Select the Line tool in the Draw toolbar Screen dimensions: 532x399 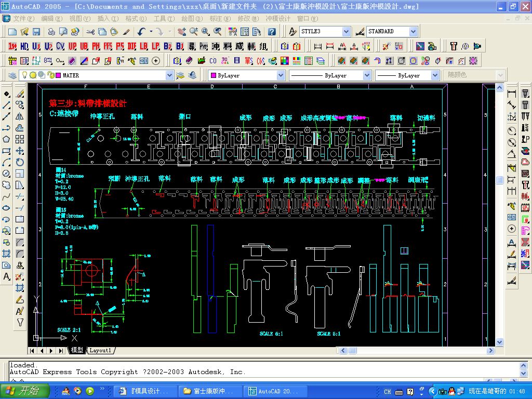(6, 105)
